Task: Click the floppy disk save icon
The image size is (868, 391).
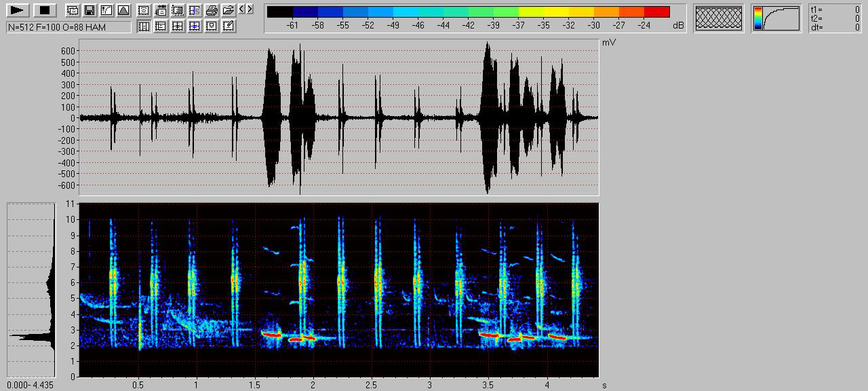Action: tap(90, 10)
